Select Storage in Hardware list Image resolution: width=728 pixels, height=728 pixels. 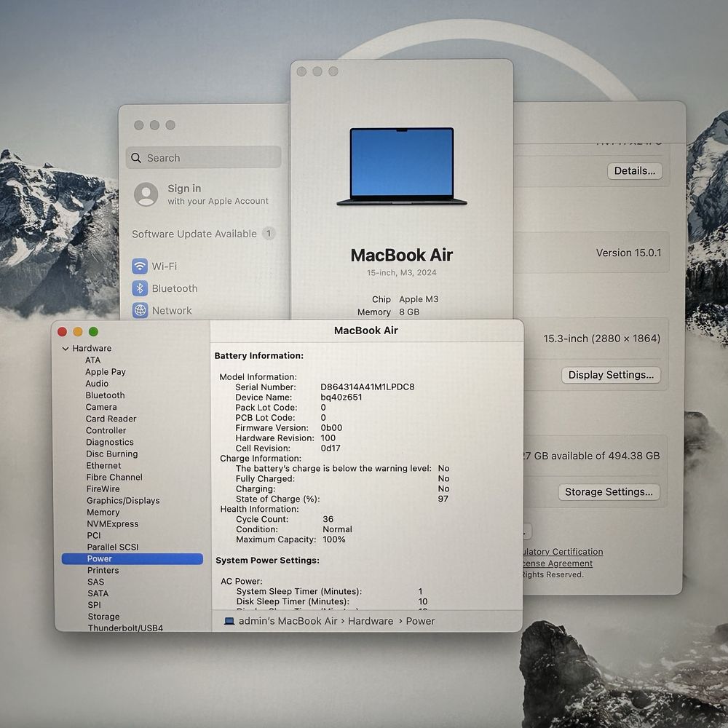point(103,617)
